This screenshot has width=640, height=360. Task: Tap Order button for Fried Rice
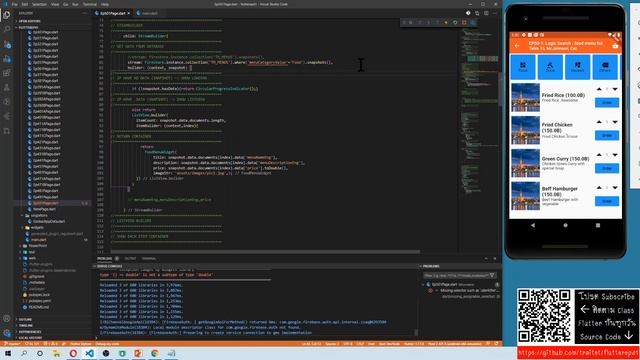coord(607,102)
